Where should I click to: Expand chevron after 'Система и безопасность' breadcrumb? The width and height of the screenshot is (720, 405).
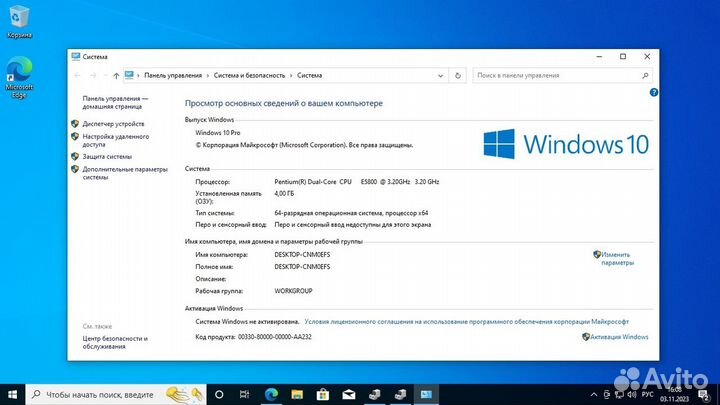click(291, 75)
